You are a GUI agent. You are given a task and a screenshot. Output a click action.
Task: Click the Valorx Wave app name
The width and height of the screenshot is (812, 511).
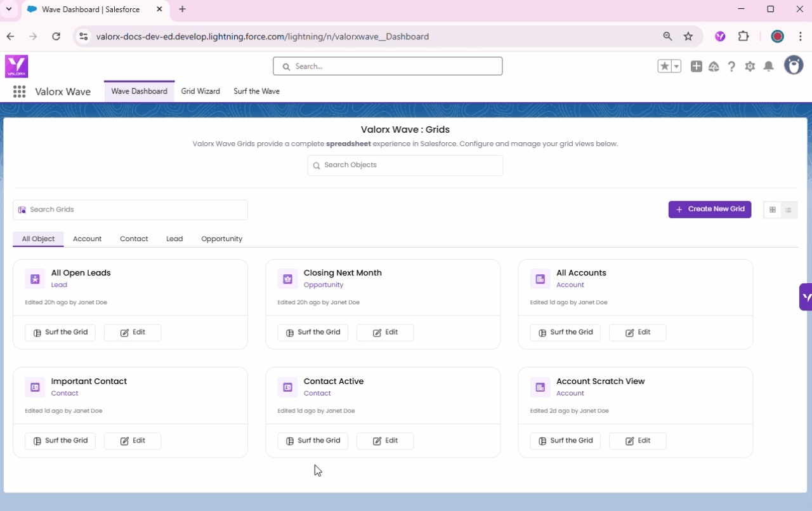tap(63, 91)
